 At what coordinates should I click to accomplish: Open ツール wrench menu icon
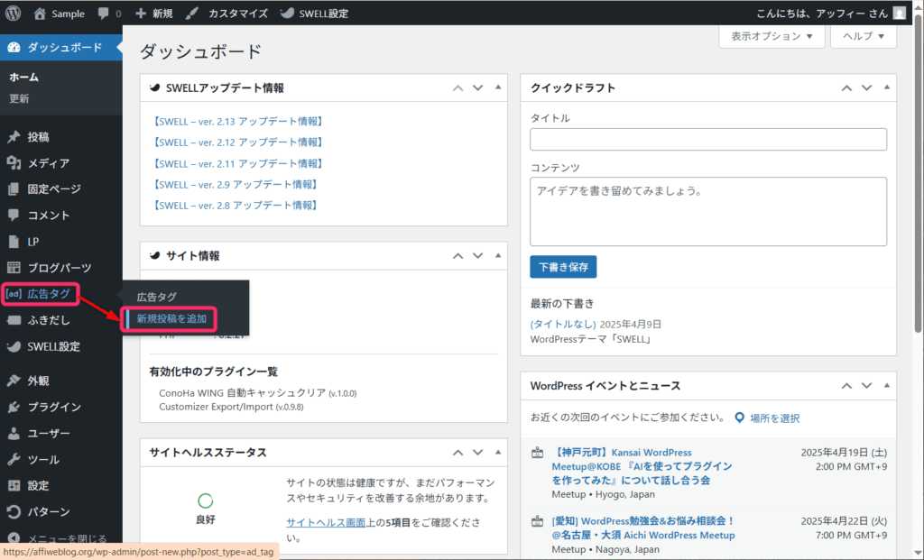tap(14, 459)
